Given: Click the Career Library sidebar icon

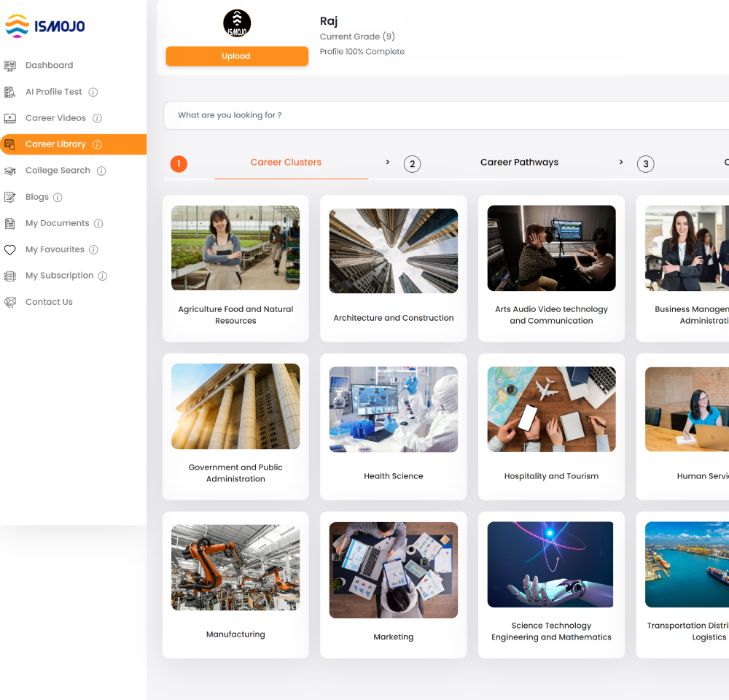Looking at the screenshot, I should [9, 144].
